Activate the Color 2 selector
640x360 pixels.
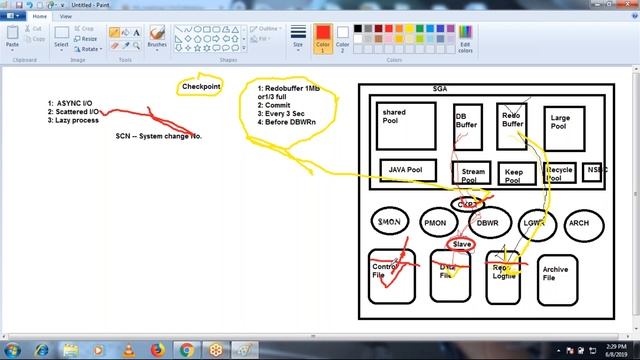coord(342,39)
